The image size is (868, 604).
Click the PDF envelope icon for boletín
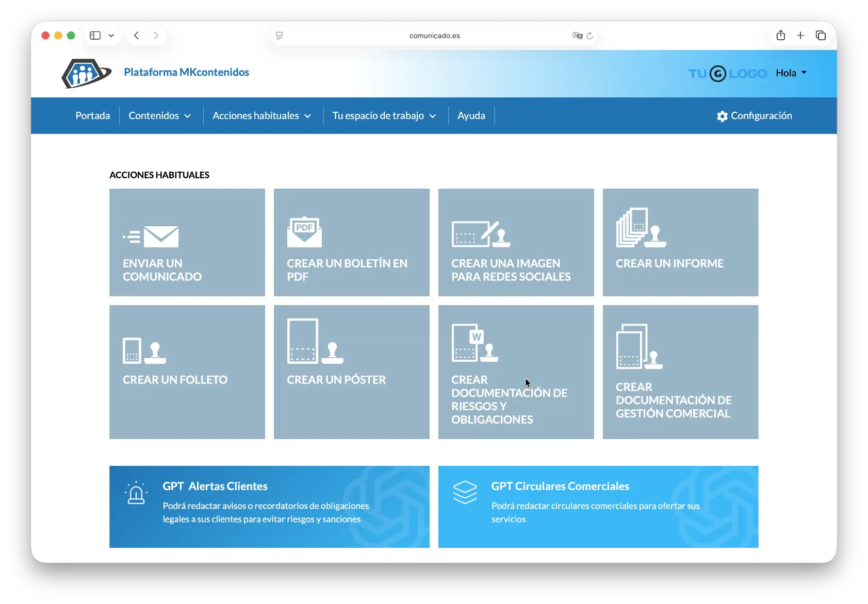tap(304, 232)
